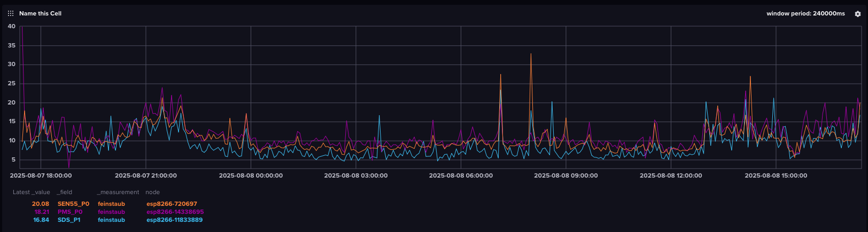Click the 2025-08-08 12:00:00 time axis label
868x232 pixels.
point(671,175)
